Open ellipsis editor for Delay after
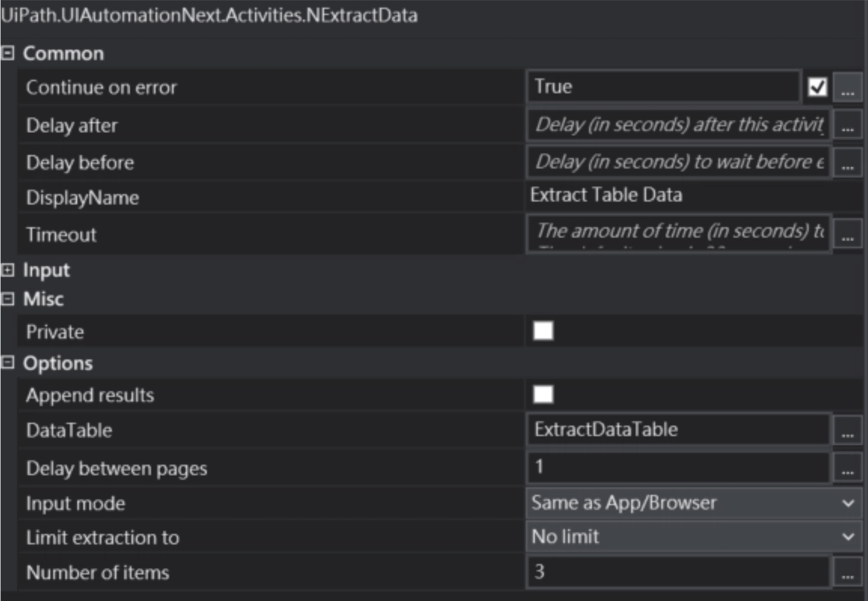 pos(847,125)
